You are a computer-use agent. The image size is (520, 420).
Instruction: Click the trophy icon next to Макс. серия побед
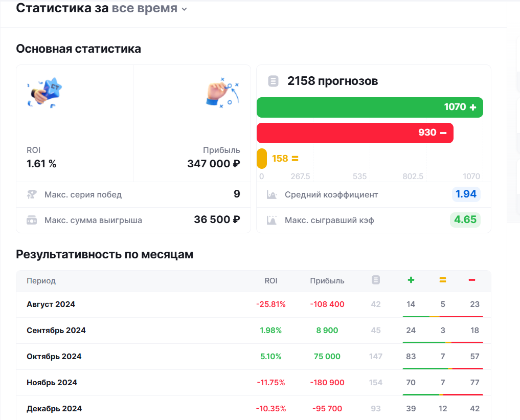click(x=32, y=194)
